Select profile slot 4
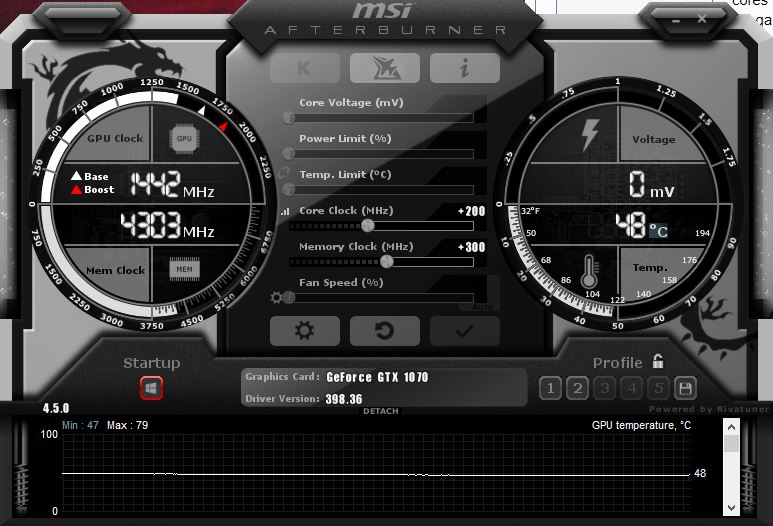The height and width of the screenshot is (526, 773). pos(632,388)
